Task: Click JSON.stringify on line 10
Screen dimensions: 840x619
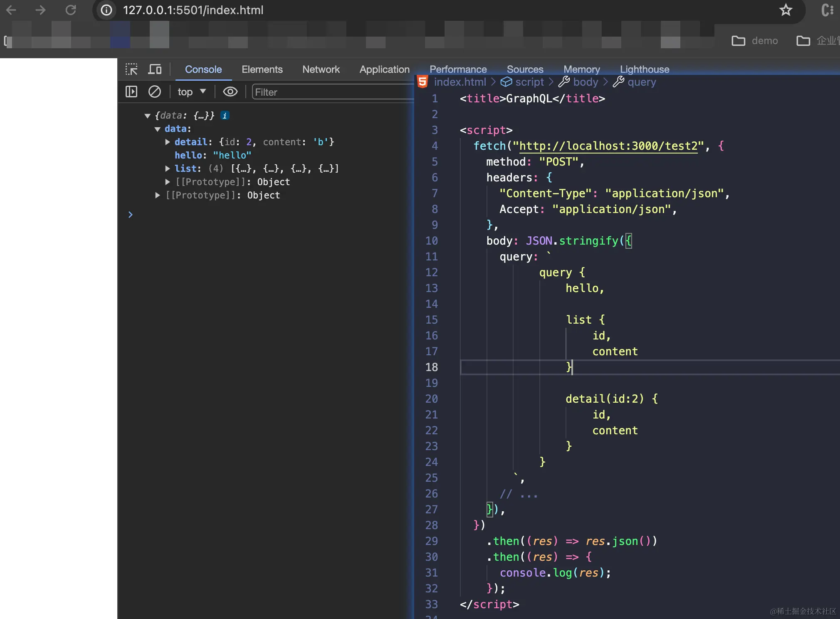Action: 572,241
